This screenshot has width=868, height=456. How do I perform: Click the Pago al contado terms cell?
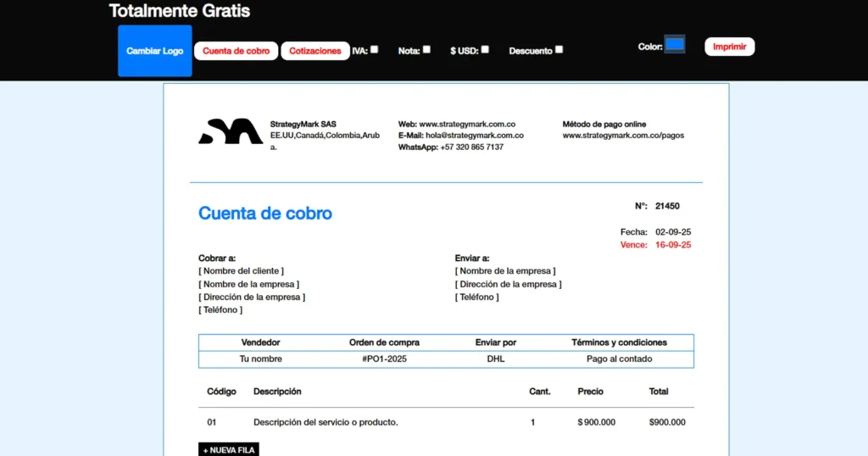click(x=619, y=359)
